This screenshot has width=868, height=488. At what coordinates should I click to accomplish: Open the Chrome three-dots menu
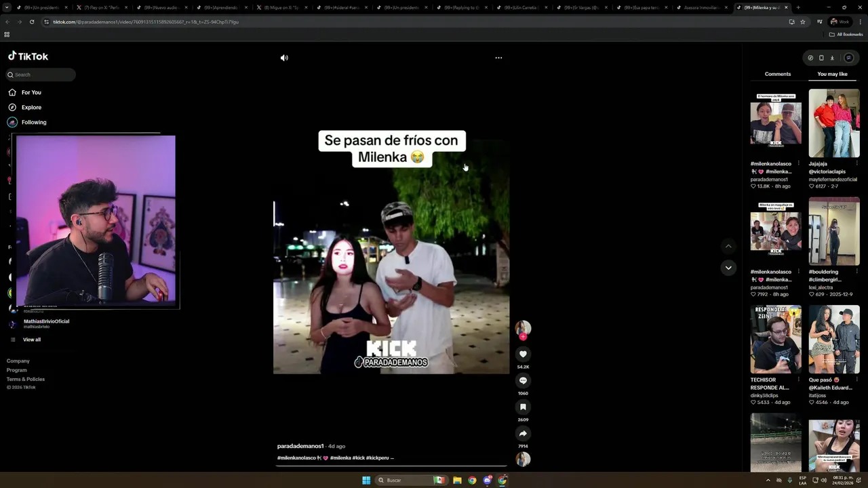(861, 22)
